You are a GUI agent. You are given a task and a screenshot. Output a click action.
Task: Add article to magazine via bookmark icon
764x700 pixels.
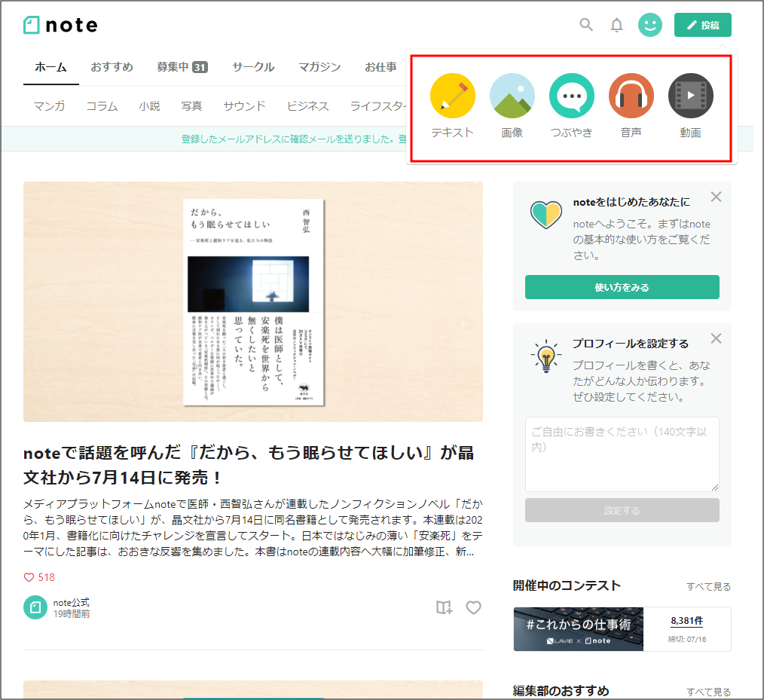(x=445, y=607)
